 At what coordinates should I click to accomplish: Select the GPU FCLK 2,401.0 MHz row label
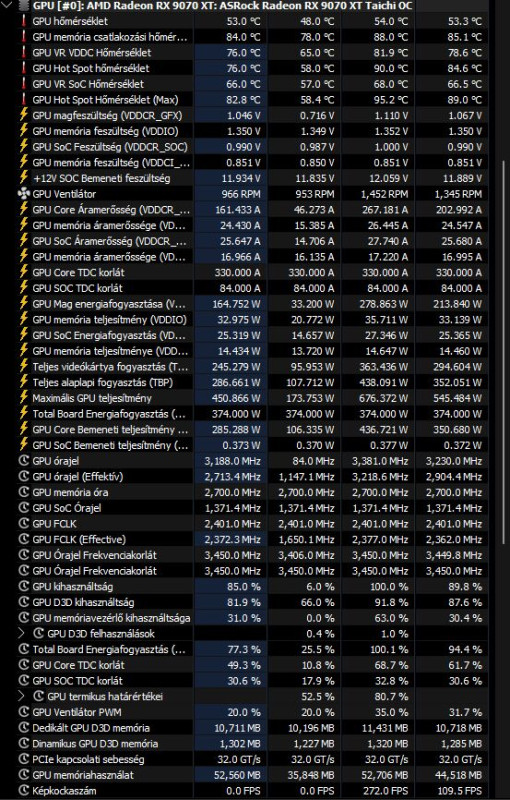(55, 524)
